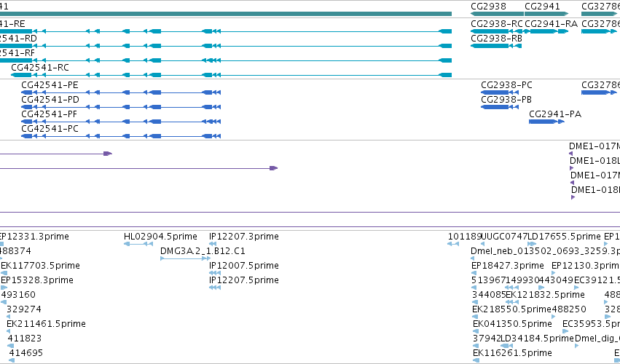Click the EK041350.5prime label
The height and width of the screenshot is (364, 620).
pyautogui.click(x=512, y=324)
